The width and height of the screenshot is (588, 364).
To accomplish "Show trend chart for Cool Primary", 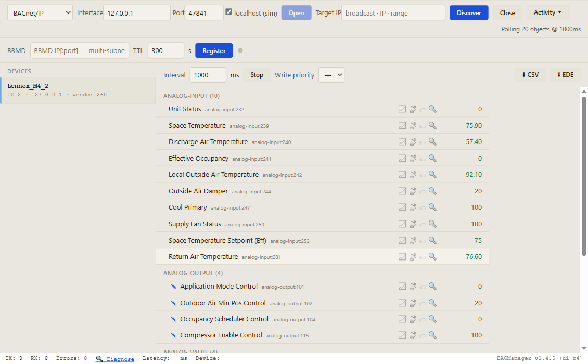I will [x=402, y=207].
